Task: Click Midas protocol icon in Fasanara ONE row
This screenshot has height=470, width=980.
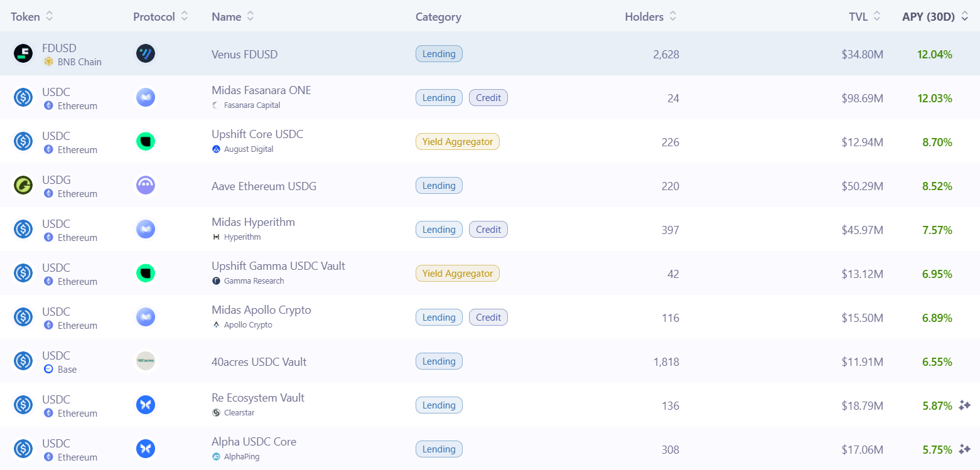Action: click(x=146, y=97)
